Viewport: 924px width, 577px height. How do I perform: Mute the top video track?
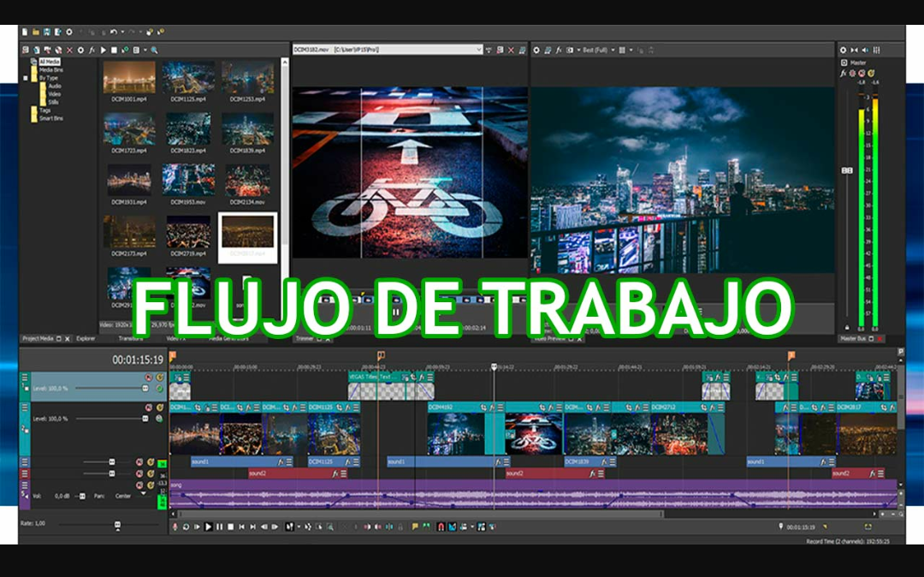pos(148,378)
